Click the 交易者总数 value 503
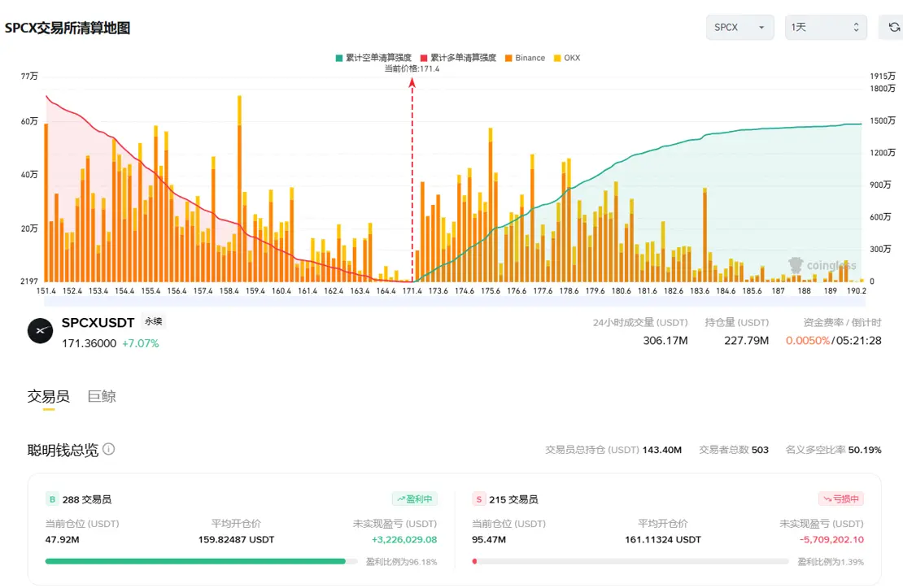Screen dimensions: 903x588 760,450
